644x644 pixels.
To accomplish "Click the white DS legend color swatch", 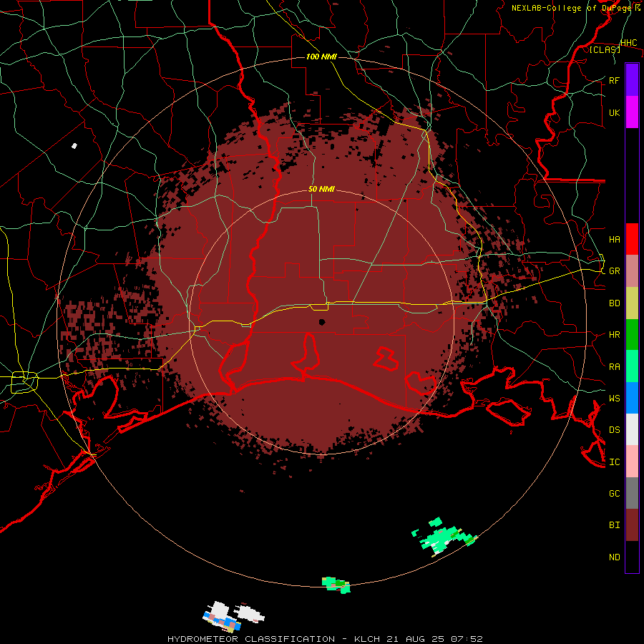I will pos(632,429).
